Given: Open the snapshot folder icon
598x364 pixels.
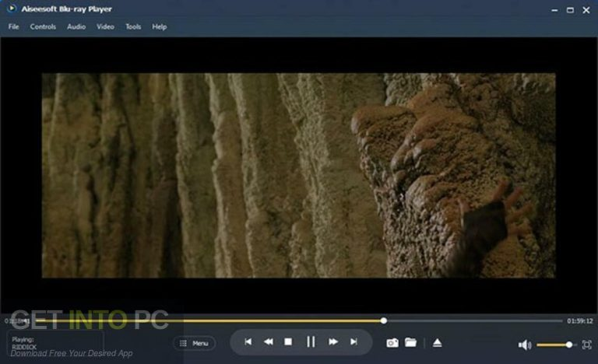Looking at the screenshot, I should click(410, 342).
